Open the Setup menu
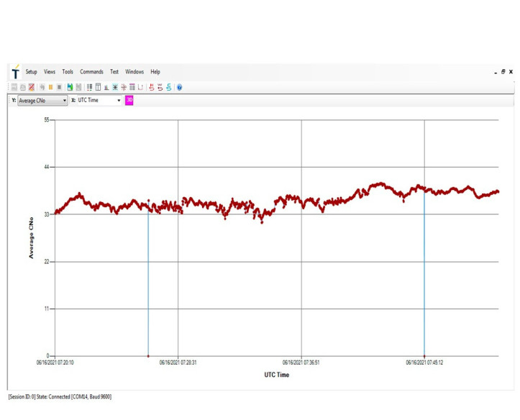Image resolution: width=520 pixels, height=420 pixels. [32, 72]
